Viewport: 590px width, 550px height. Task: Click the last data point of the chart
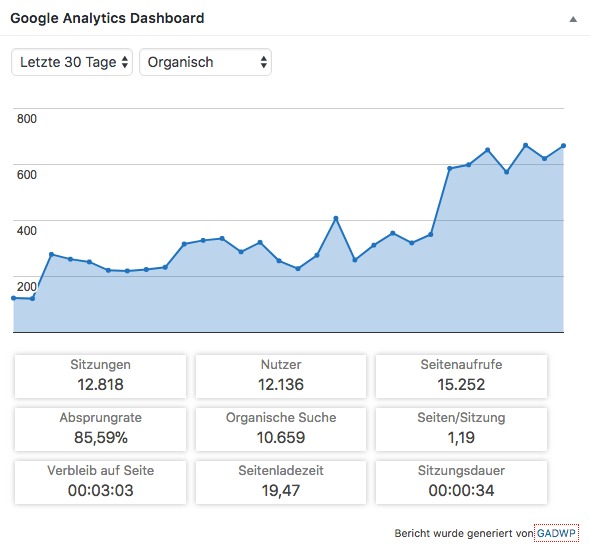(563, 146)
